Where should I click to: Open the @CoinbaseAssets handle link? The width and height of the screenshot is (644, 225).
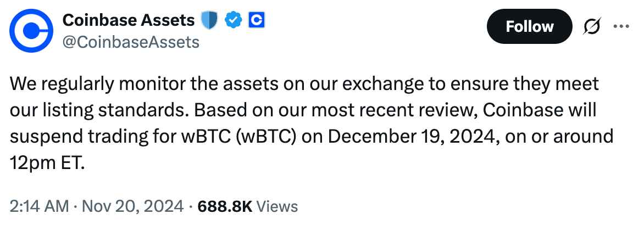tap(131, 41)
